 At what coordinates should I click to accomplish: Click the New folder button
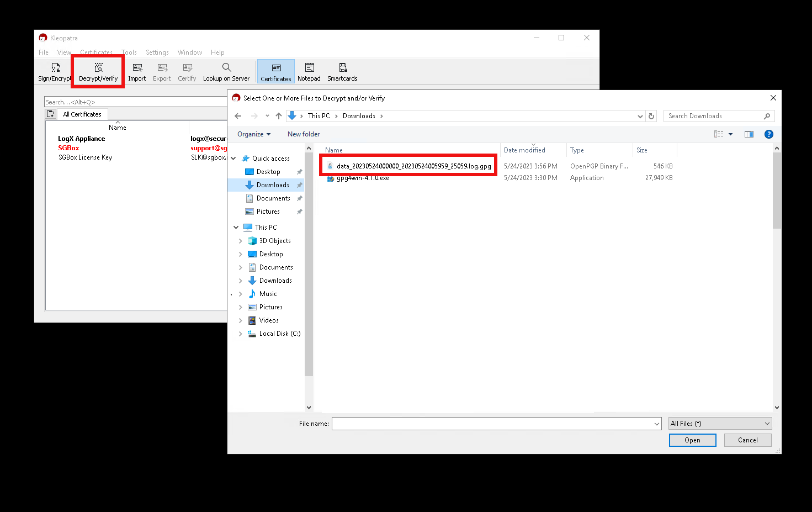[x=303, y=134]
